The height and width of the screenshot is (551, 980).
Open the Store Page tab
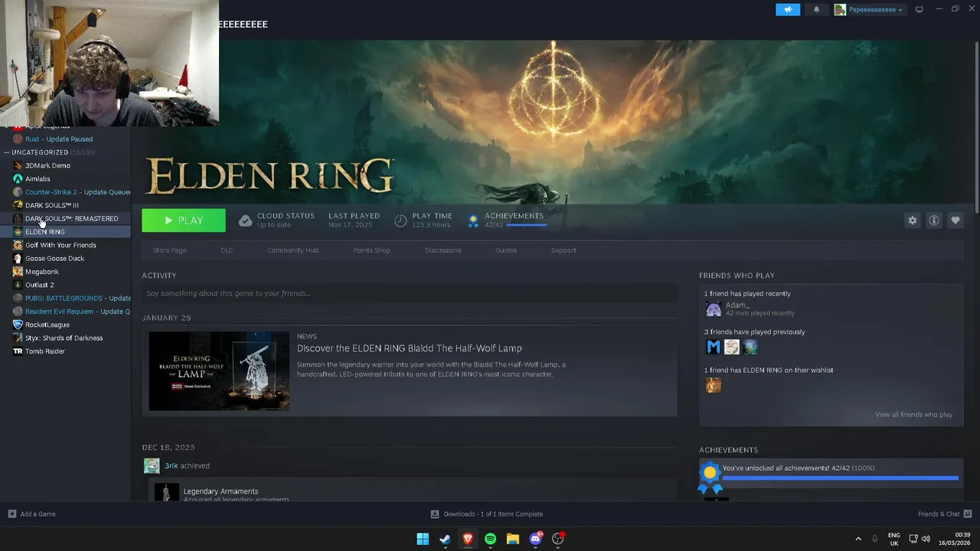click(x=169, y=250)
